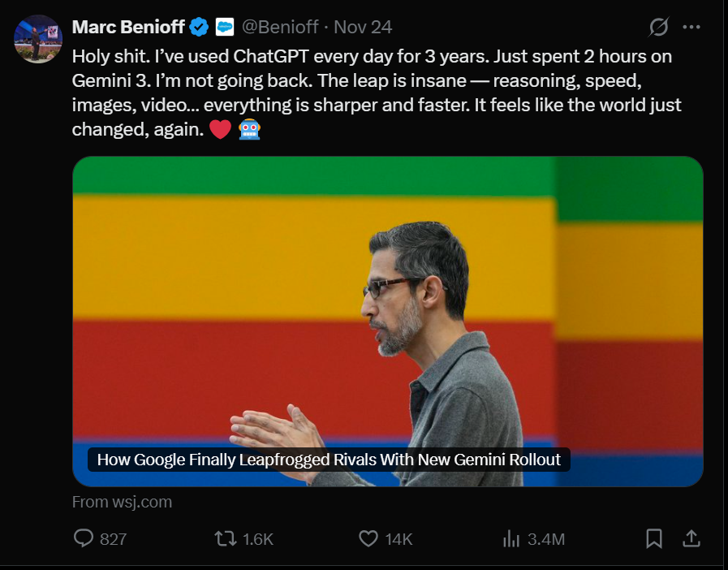728x570 pixels.
Task: Follow the 'From wsj.com' source link
Action: [122, 502]
